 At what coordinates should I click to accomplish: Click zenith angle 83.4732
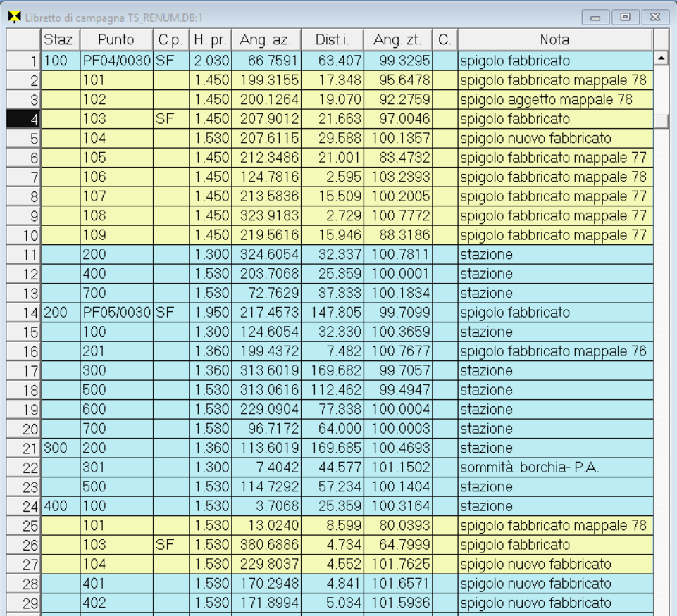click(x=397, y=158)
